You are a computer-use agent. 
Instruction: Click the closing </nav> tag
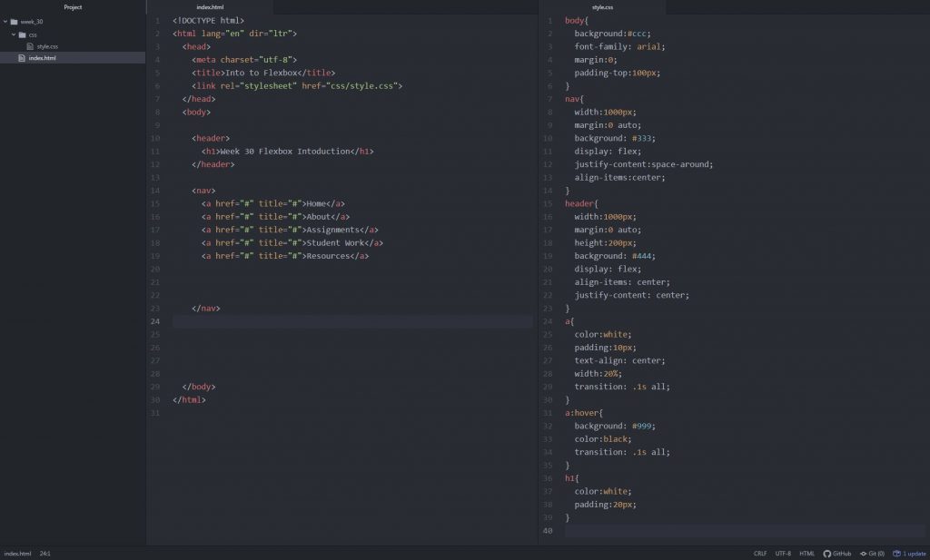[x=206, y=309]
